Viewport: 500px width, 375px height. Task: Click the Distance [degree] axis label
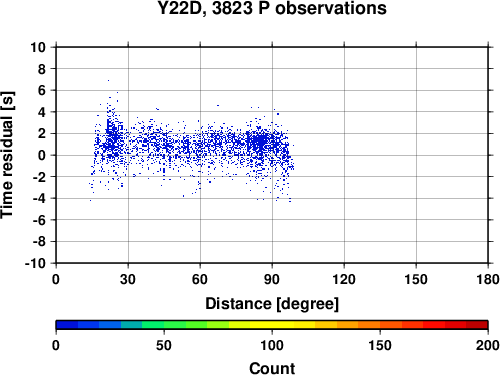pyautogui.click(x=272, y=304)
